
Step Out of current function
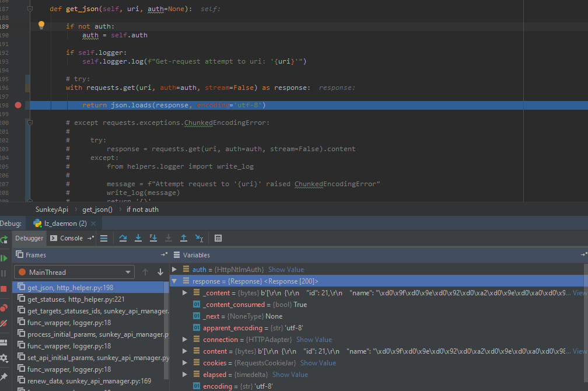[x=184, y=238]
